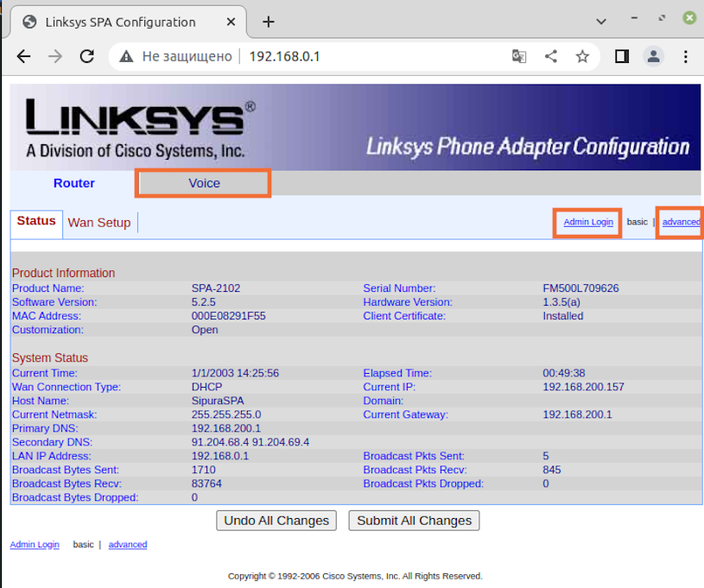Click the Domain label
Screen dimensions: 704x588
click(x=383, y=401)
